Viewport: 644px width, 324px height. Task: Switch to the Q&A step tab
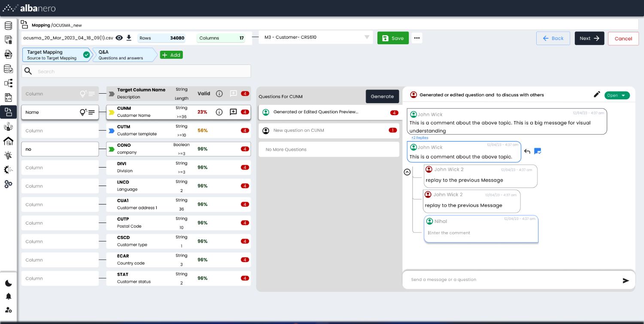click(125, 55)
